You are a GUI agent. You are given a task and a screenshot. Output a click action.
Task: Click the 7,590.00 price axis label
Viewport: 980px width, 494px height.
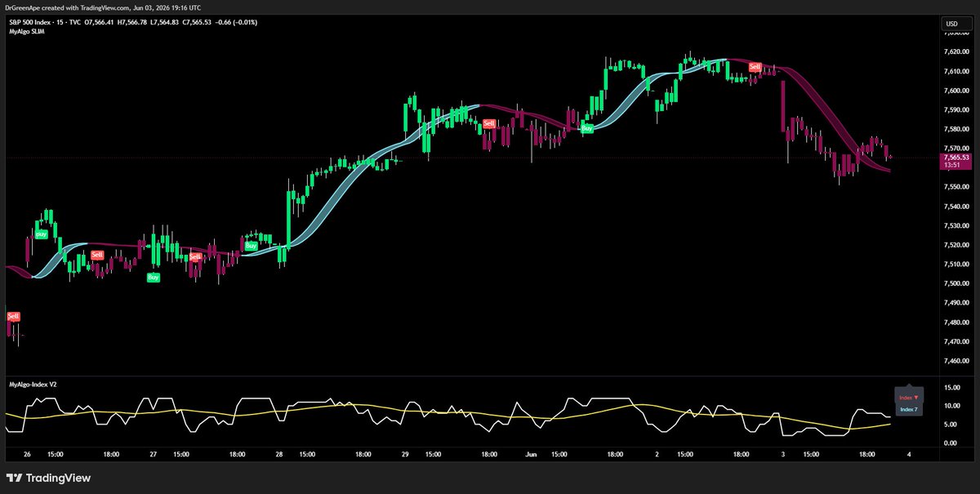[955, 110]
